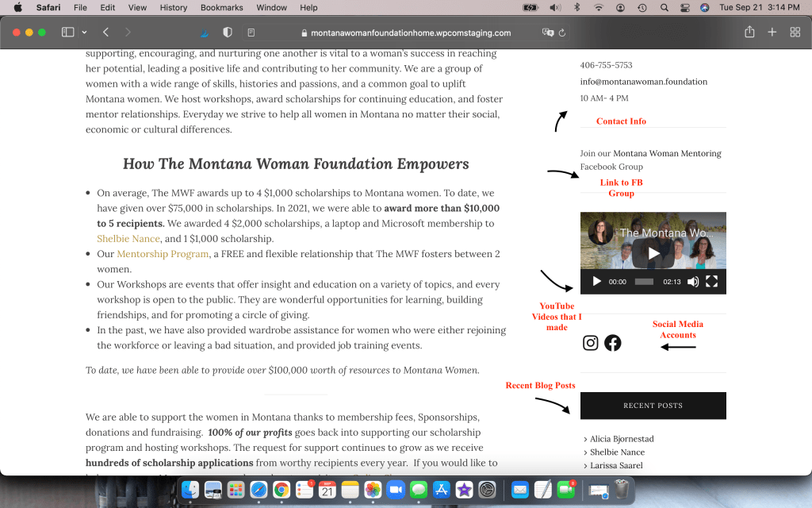Image resolution: width=812 pixels, height=508 pixels.
Task: Toggle the Safari sidebar button
Action: click(67, 33)
